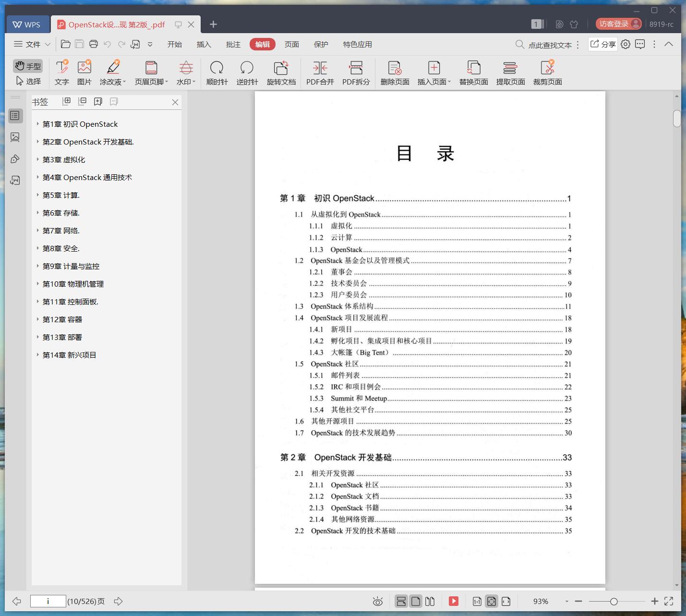Viewport: 686px width, 616px height.
Task: Open the PDF合并 merge tool
Action: pyautogui.click(x=320, y=73)
